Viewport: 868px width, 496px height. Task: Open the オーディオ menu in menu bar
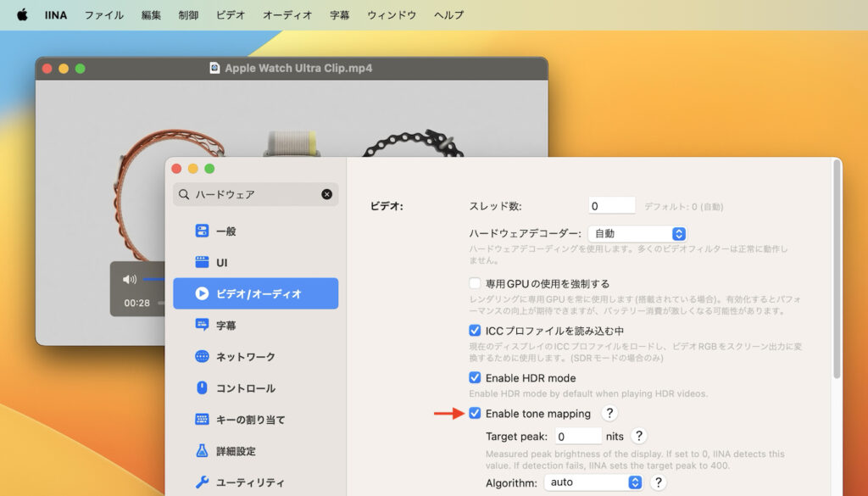coord(287,14)
